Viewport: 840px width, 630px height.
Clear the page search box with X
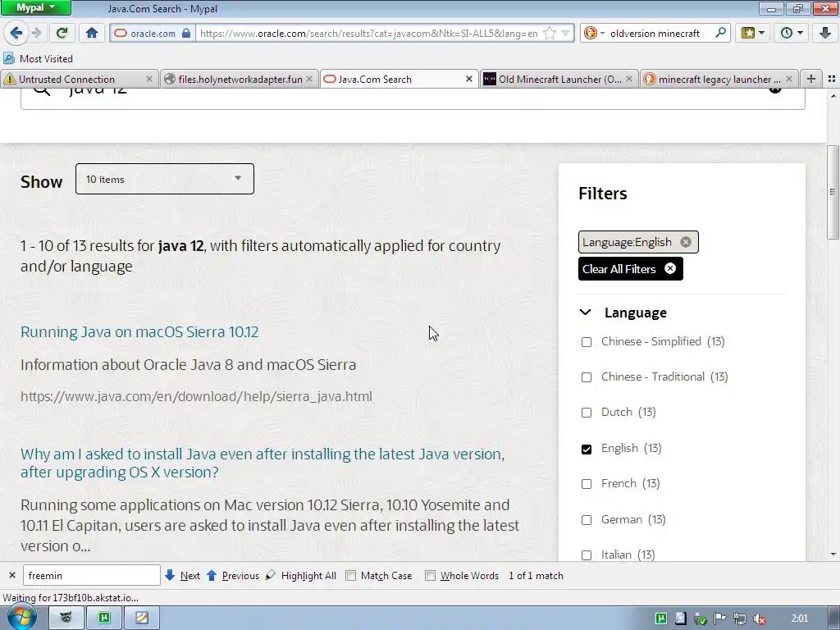tap(774, 90)
